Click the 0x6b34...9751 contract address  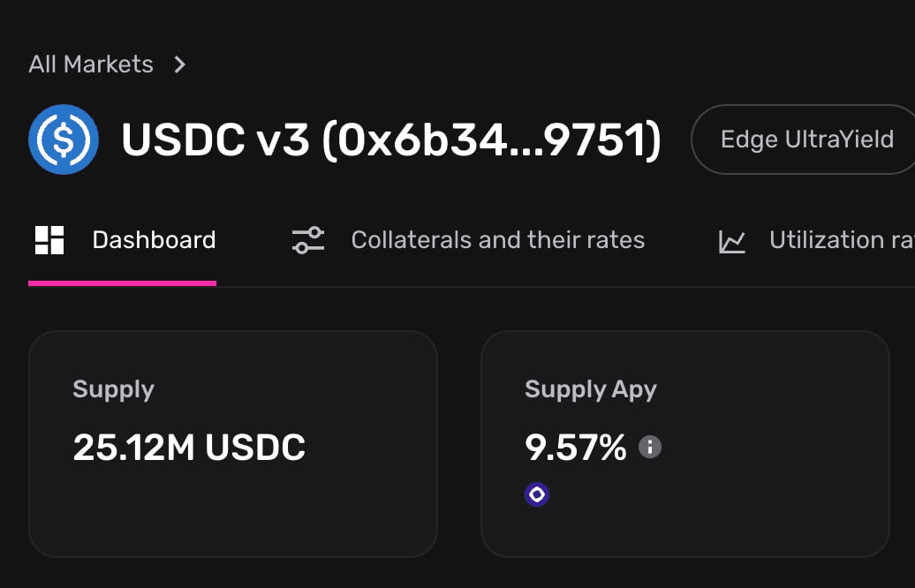point(491,140)
